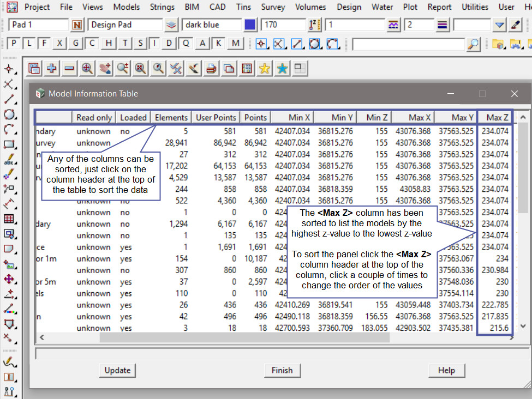Click the magnifier search icon beside search field
This screenshot has width=532, height=399.
click(474, 44)
